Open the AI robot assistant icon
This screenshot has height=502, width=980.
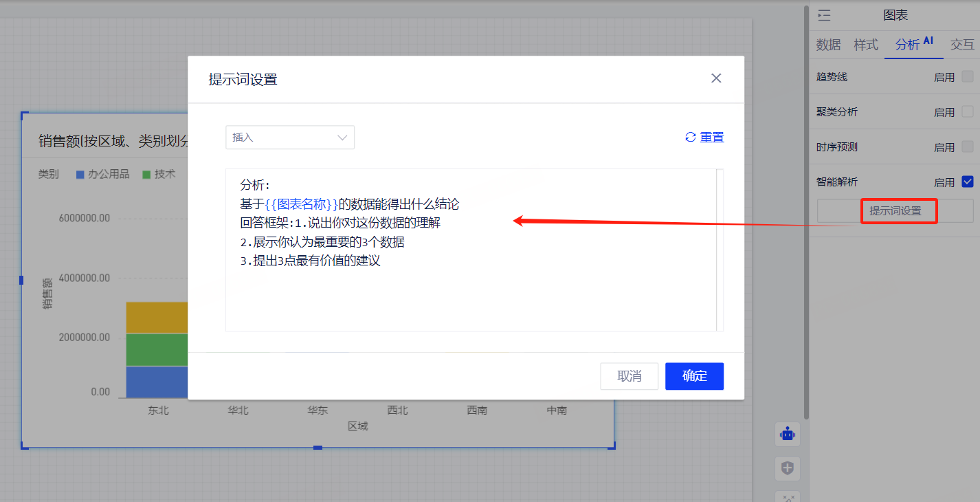pos(788,434)
